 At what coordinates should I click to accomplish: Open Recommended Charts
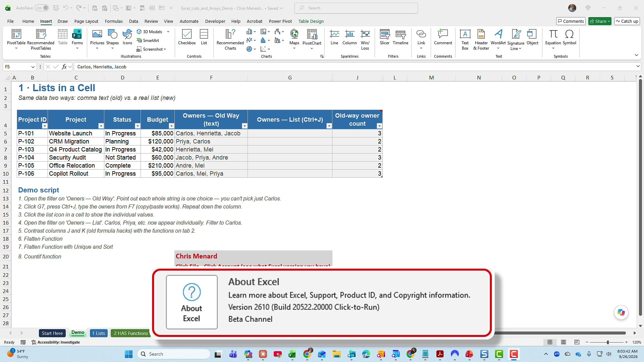point(230,39)
